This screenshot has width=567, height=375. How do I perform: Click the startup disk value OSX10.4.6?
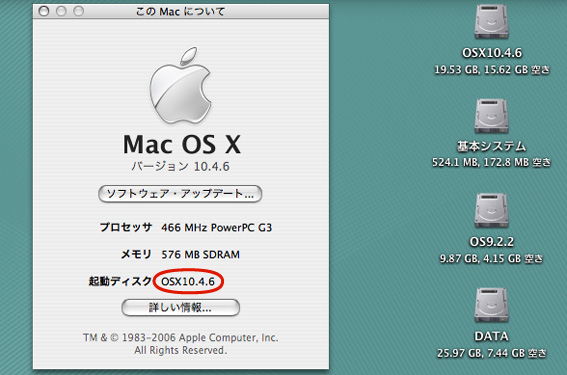(188, 281)
